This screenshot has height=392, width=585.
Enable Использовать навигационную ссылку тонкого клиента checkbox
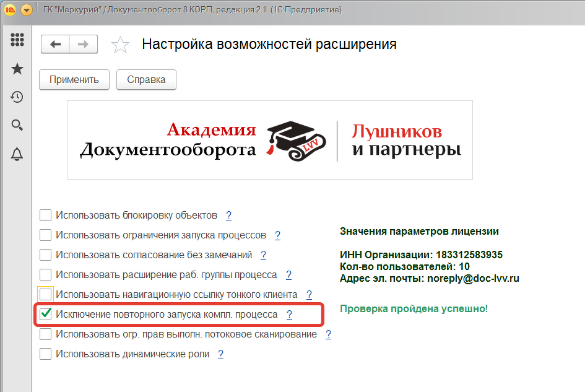pos(46,295)
